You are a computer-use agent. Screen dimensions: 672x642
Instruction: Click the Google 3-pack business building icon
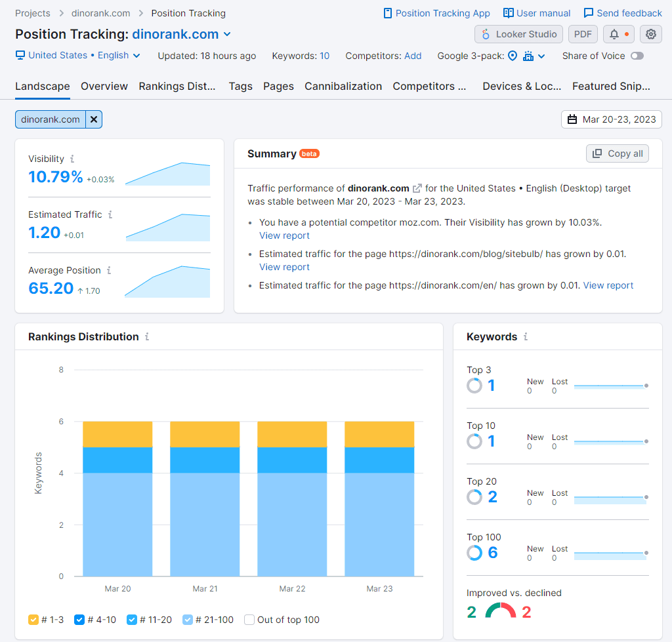528,56
